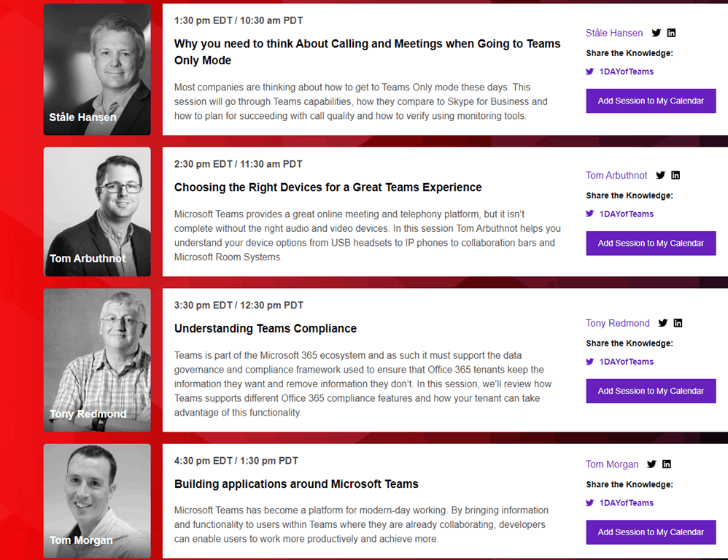
Task: Follow the Tony Redmond name link
Action: pos(617,323)
